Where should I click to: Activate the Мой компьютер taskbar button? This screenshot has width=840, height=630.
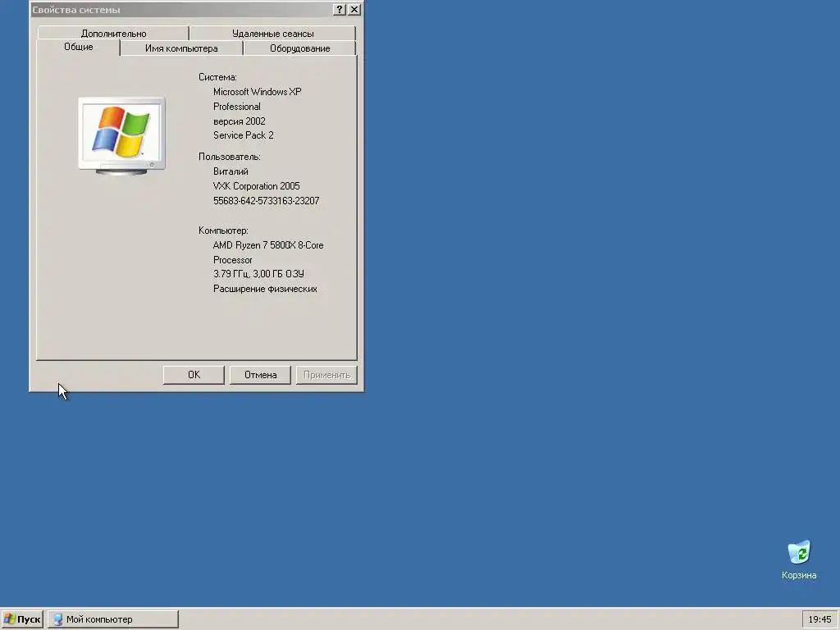coord(113,619)
